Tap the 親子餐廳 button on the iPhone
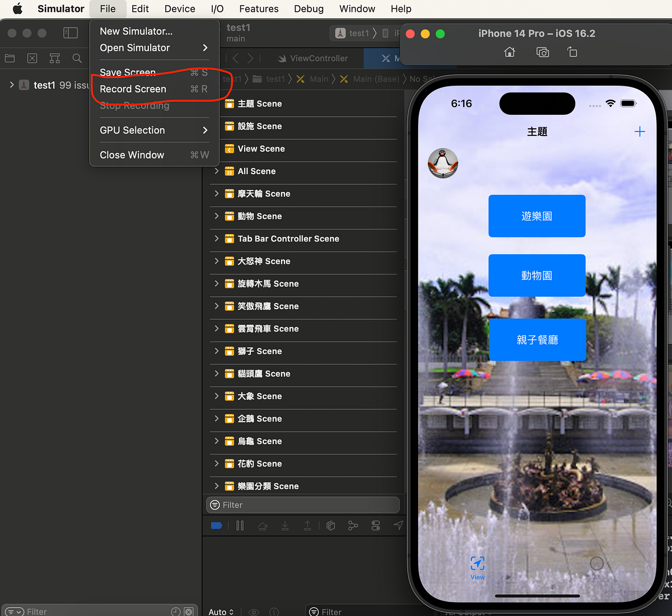This screenshot has height=616, width=672. pyautogui.click(x=537, y=339)
